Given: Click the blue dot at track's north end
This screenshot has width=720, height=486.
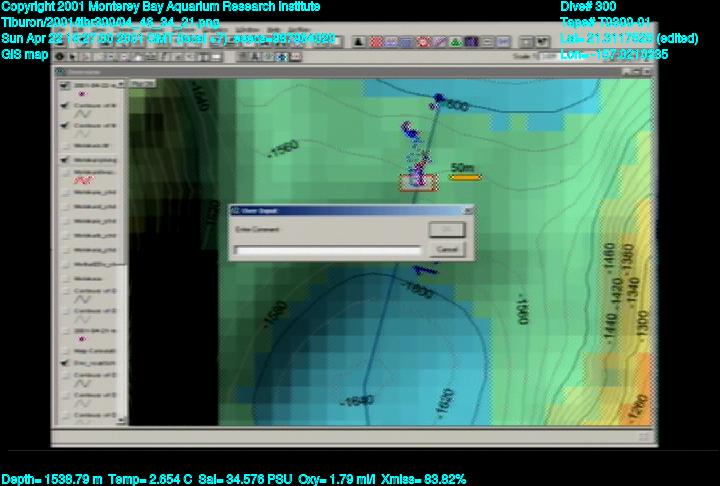Looking at the screenshot, I should tap(438, 97).
